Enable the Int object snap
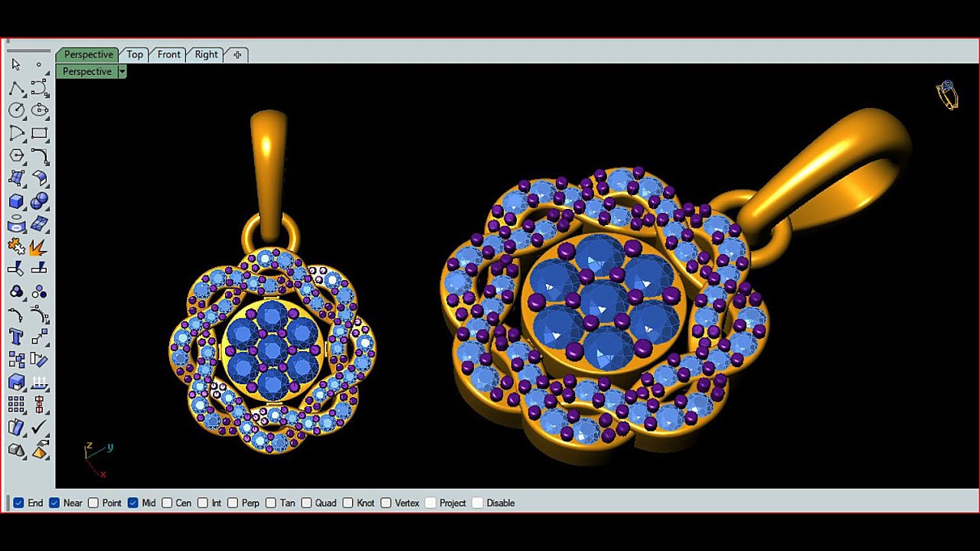Viewport: 980px width, 551px height. pyautogui.click(x=203, y=503)
